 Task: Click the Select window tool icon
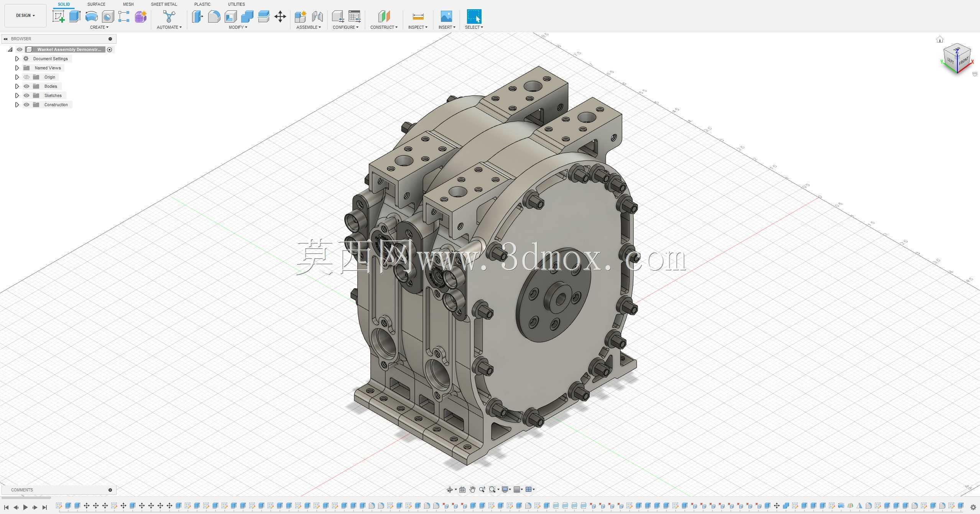point(474,16)
